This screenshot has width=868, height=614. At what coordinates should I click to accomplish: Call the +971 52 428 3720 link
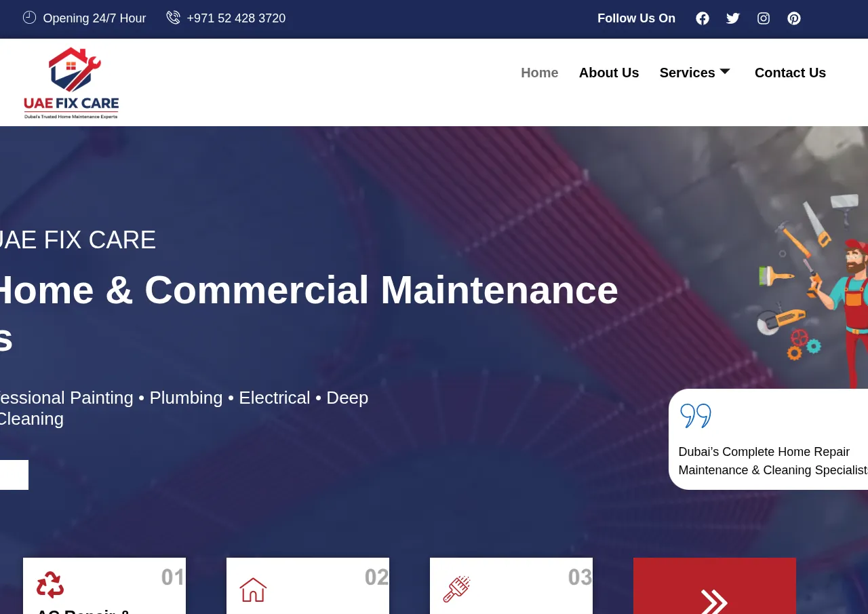(236, 18)
